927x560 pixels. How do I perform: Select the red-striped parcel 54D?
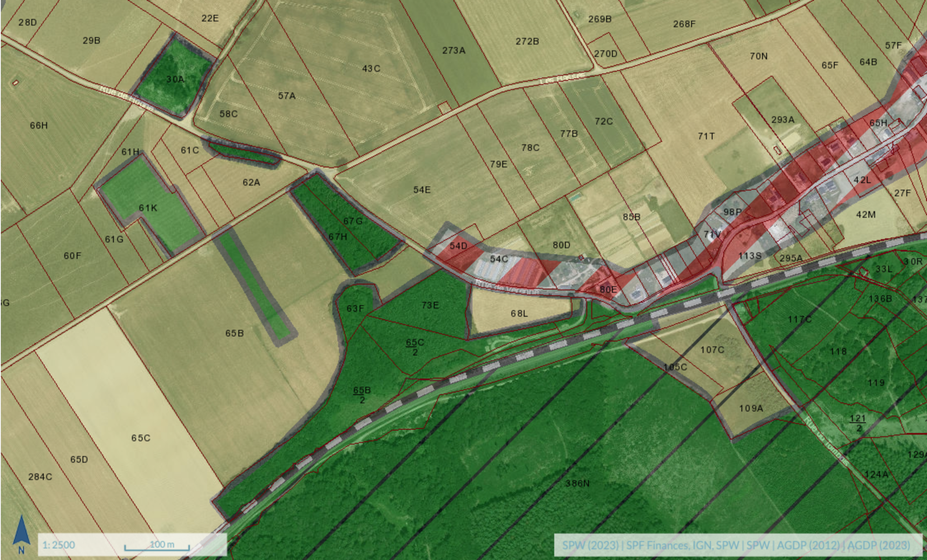(458, 246)
